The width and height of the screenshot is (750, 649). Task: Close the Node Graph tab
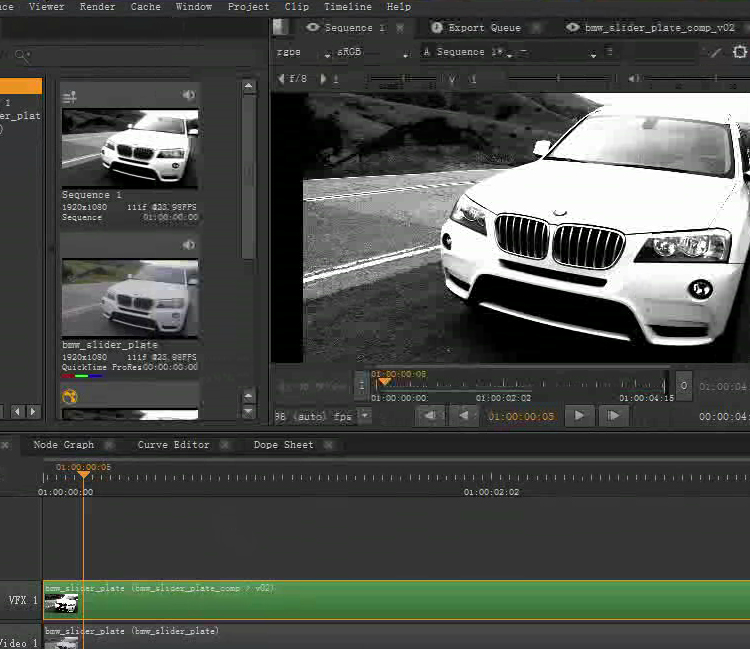110,445
